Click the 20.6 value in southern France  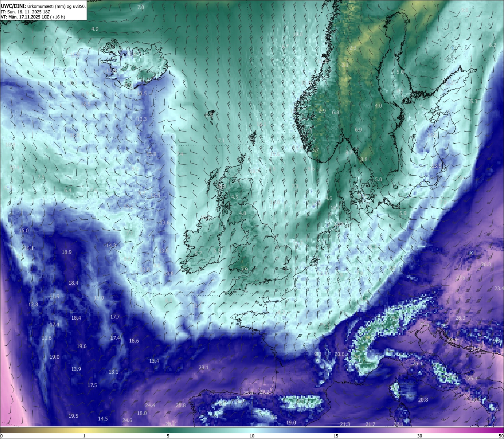click(340, 354)
